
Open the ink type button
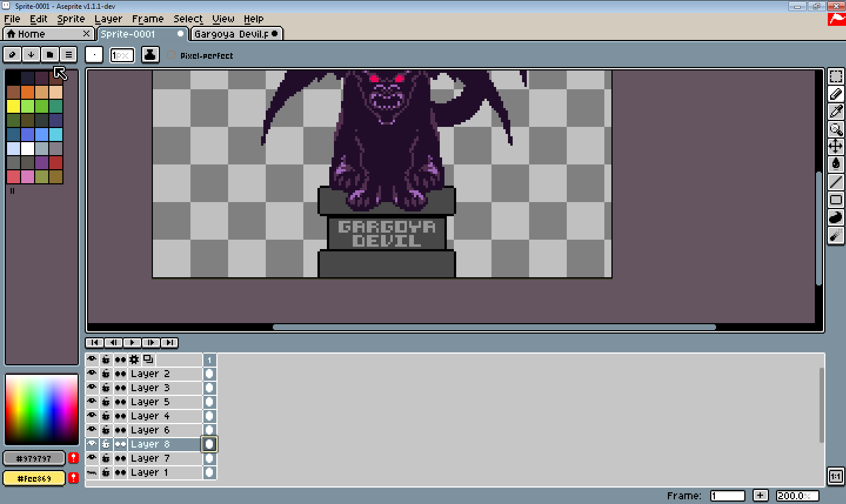tap(151, 55)
